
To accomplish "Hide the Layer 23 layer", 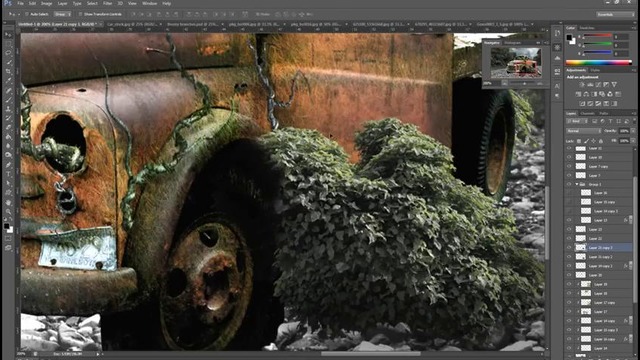I will click(569, 229).
